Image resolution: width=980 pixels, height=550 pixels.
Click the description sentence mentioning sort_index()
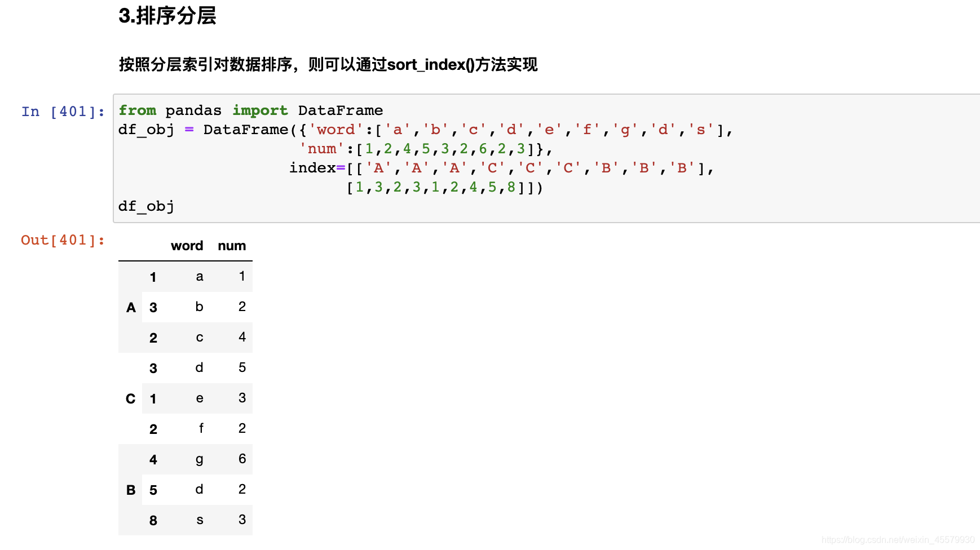point(328,65)
